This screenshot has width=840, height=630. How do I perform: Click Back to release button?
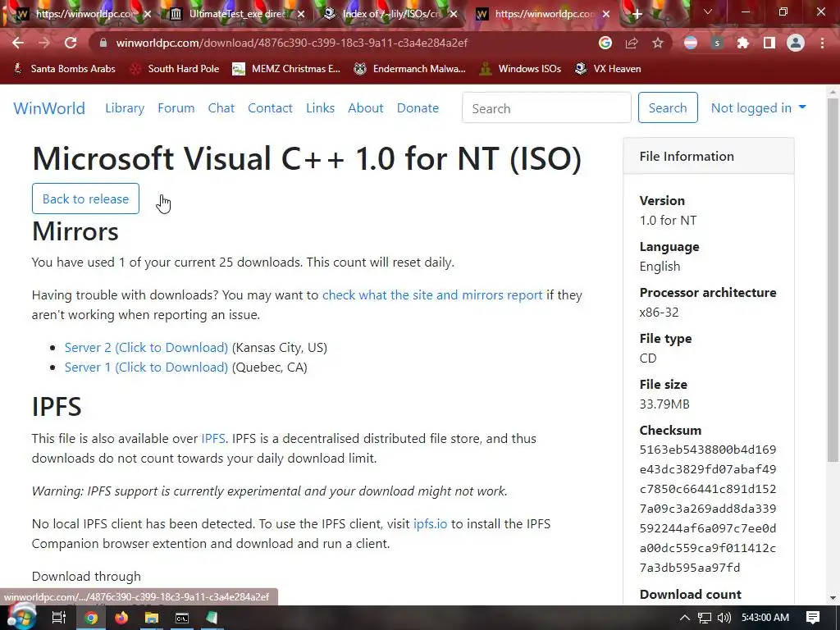tap(85, 199)
